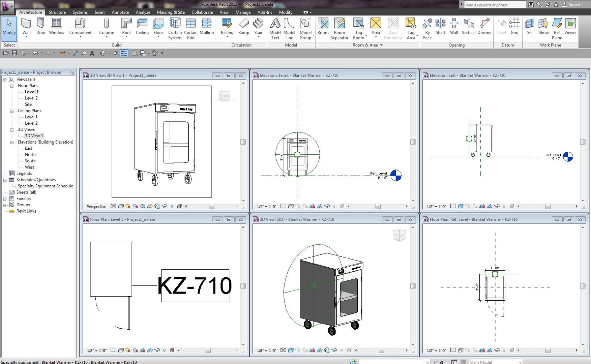591x364 pixels.
Task: Select the Ceiling tool
Action: 142,27
